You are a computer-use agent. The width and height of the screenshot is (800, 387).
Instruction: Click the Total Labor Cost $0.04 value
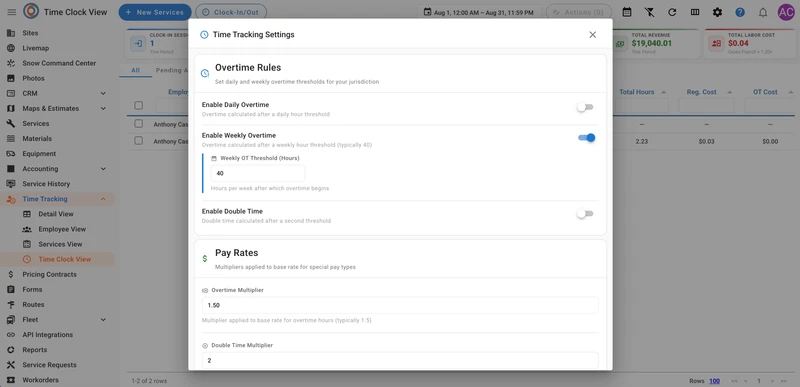[738, 43]
